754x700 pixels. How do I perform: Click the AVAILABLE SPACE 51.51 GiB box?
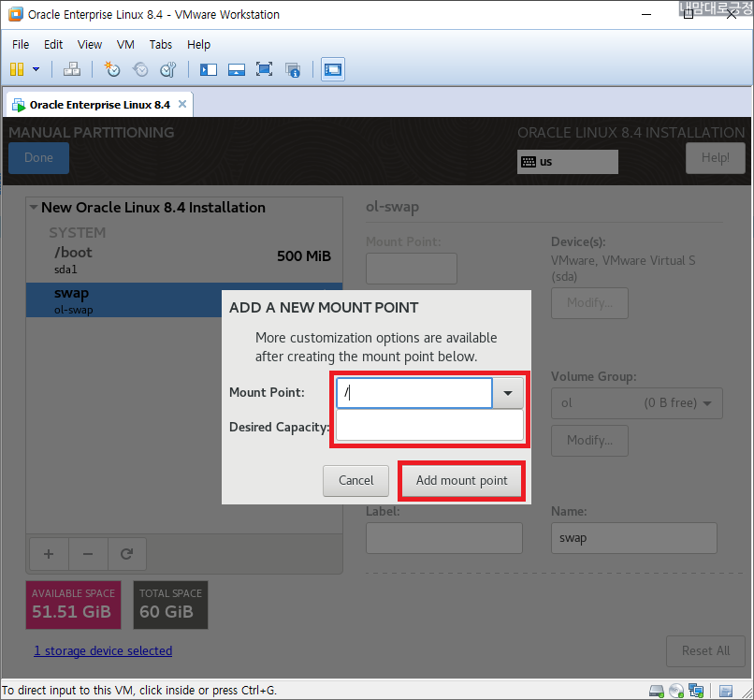[x=73, y=605]
